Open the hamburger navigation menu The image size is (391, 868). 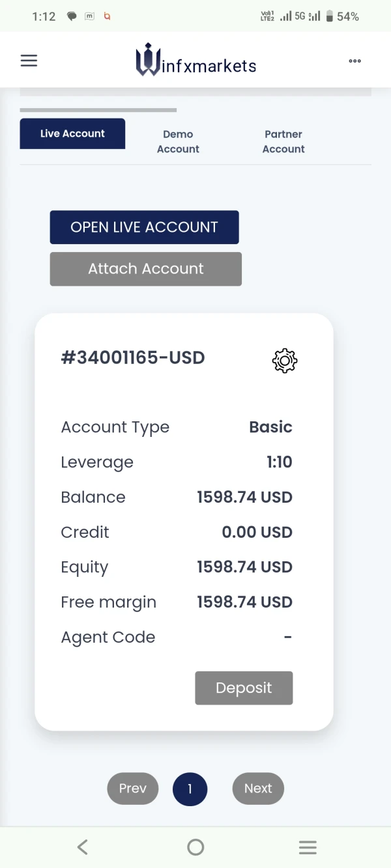click(29, 61)
